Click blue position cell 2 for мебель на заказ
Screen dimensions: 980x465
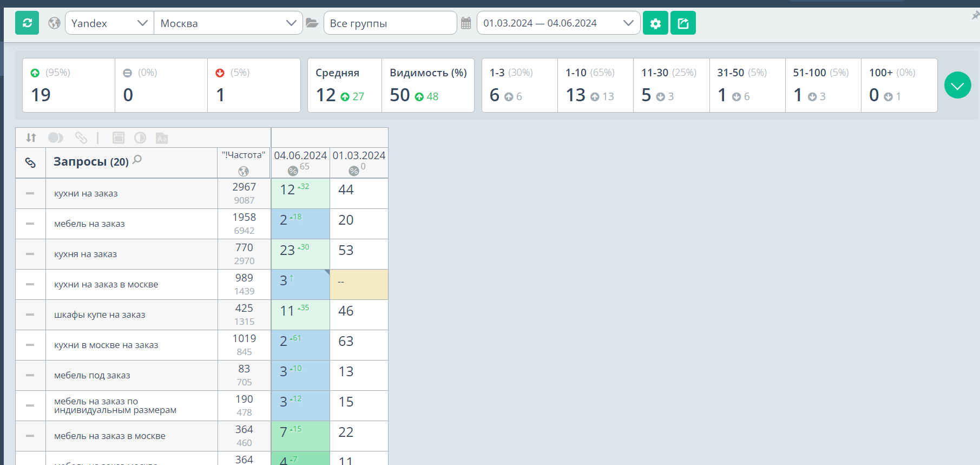pyautogui.click(x=300, y=224)
